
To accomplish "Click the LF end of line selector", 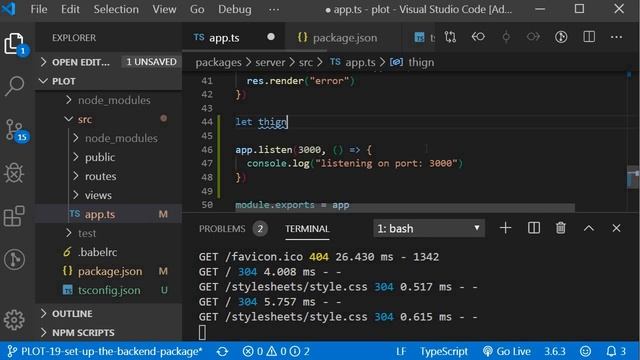I will coord(401,351).
